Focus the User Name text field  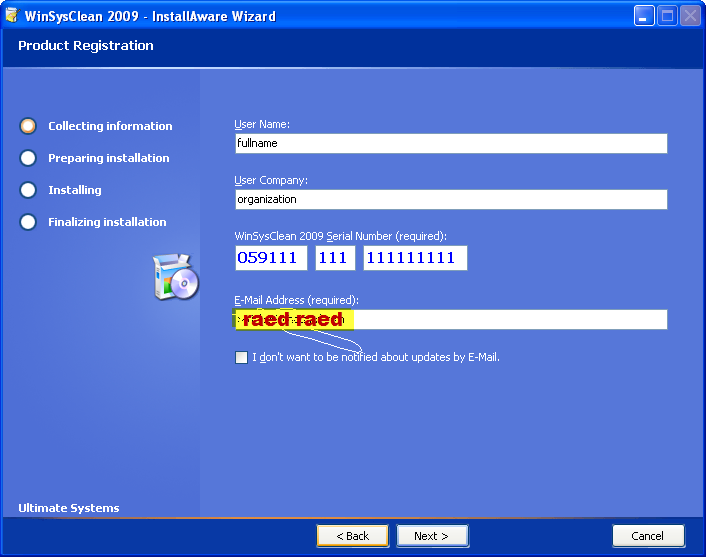(450, 143)
